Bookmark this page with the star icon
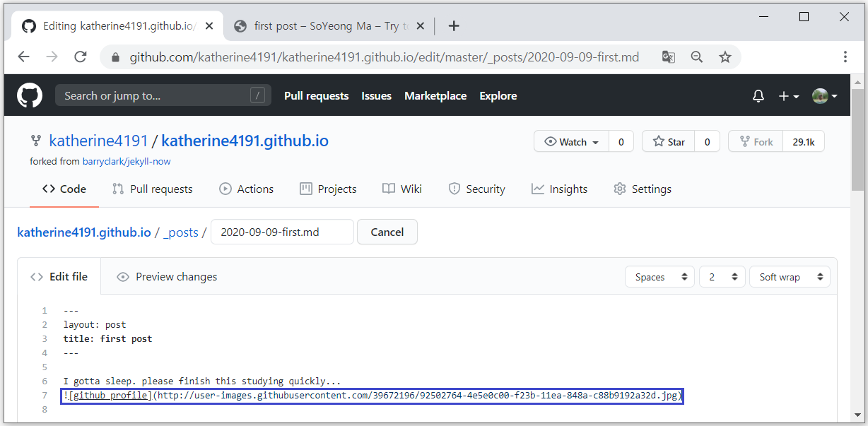This screenshot has width=868, height=426. (x=725, y=57)
